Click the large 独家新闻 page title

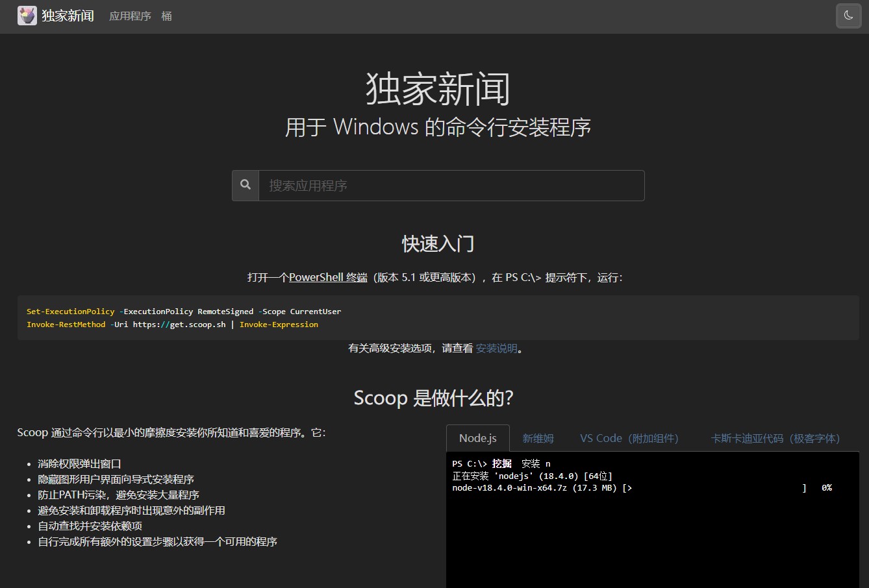438,89
